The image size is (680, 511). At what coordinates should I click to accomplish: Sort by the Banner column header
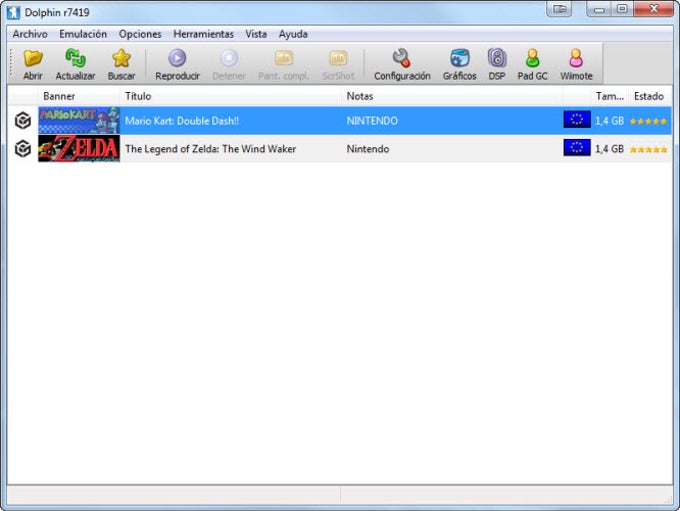click(x=78, y=96)
